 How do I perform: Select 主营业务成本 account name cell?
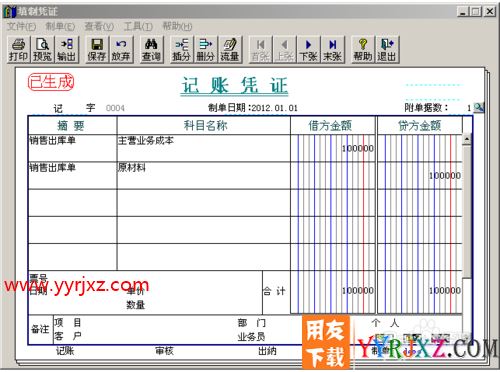203,148
